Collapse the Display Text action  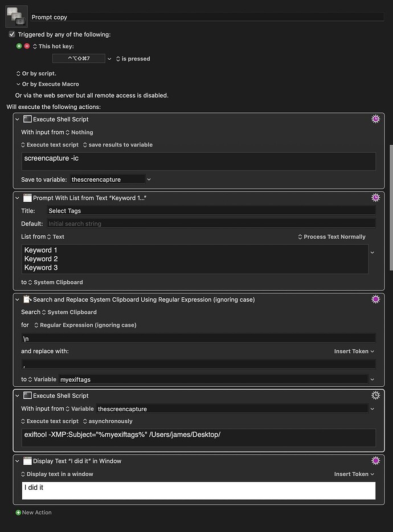tap(17, 461)
